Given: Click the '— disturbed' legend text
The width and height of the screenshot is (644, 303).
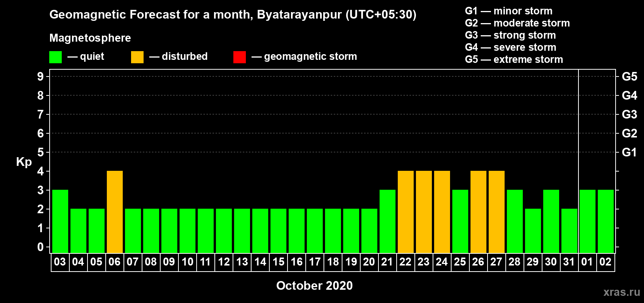Looking at the screenshot, I should pos(178,56).
